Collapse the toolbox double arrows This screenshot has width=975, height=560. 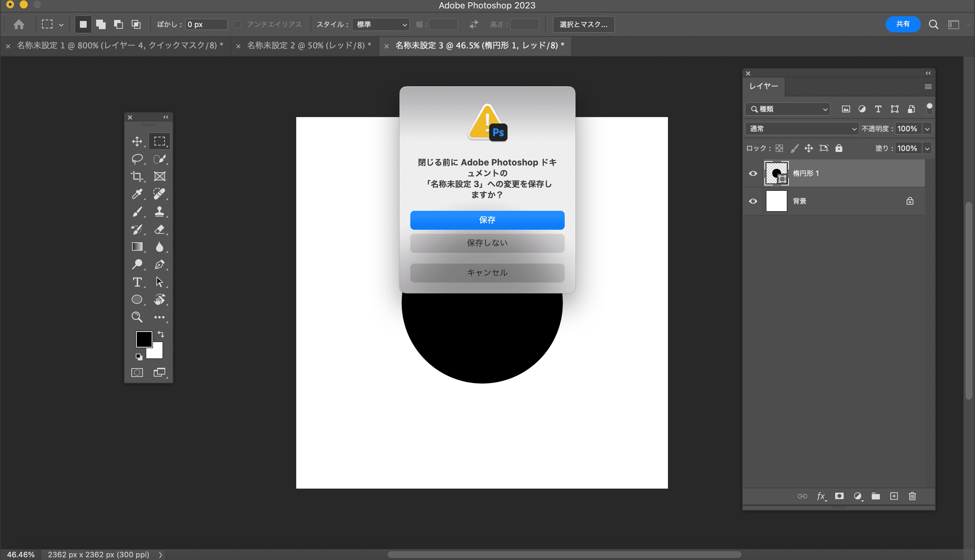166,117
